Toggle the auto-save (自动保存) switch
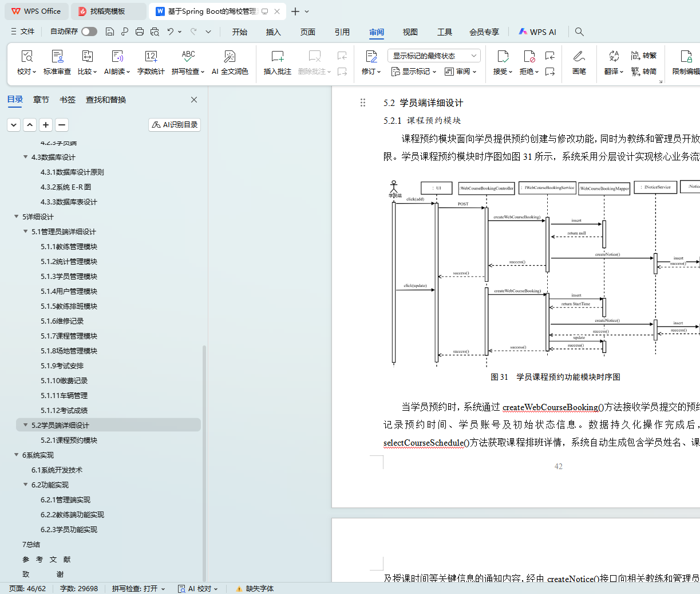This screenshot has width=700, height=594. tap(89, 32)
